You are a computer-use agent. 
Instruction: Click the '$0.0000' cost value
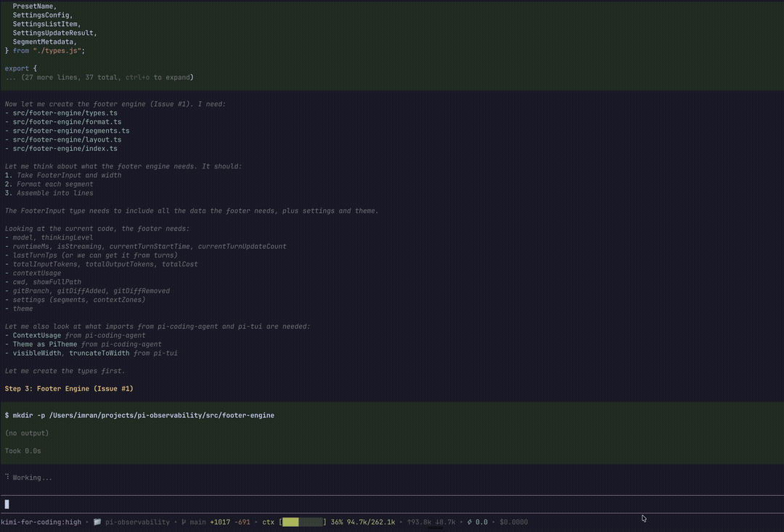[x=513, y=522]
